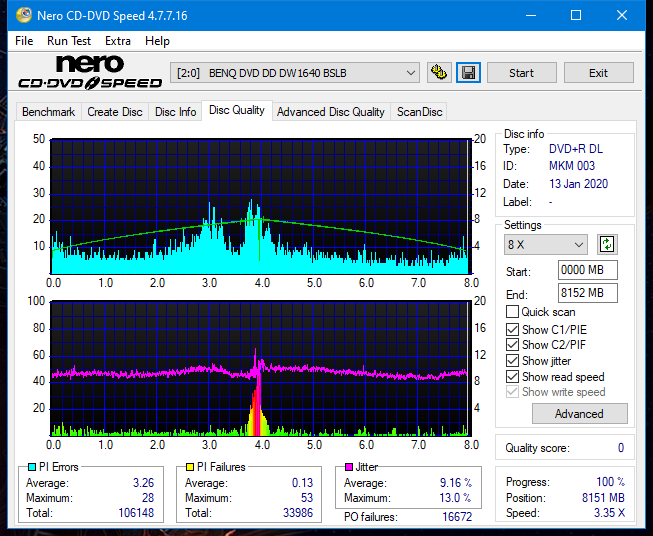
Task: Click the Exit button
Action: point(598,73)
